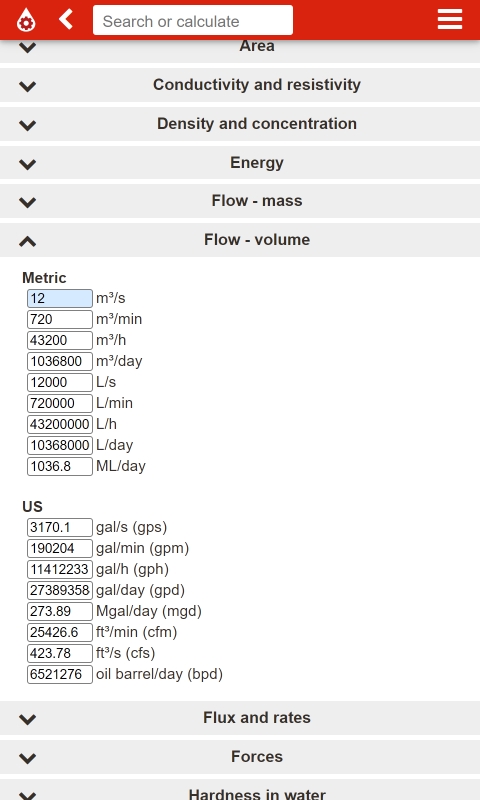Expand the Flux and rates section
The width and height of the screenshot is (480, 800).
point(240,718)
